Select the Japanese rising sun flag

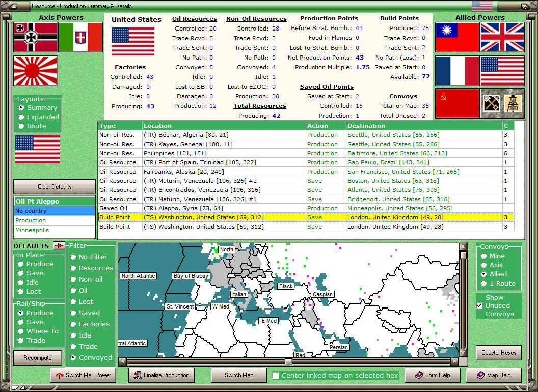36,71
